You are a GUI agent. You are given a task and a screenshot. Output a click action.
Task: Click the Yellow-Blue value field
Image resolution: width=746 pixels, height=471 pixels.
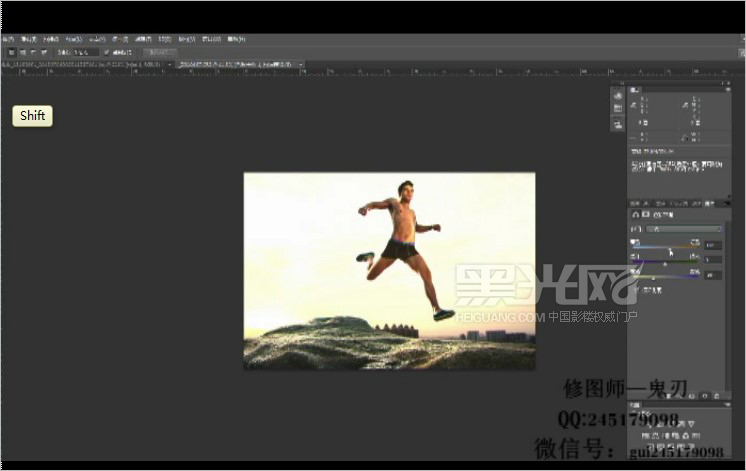(x=713, y=275)
